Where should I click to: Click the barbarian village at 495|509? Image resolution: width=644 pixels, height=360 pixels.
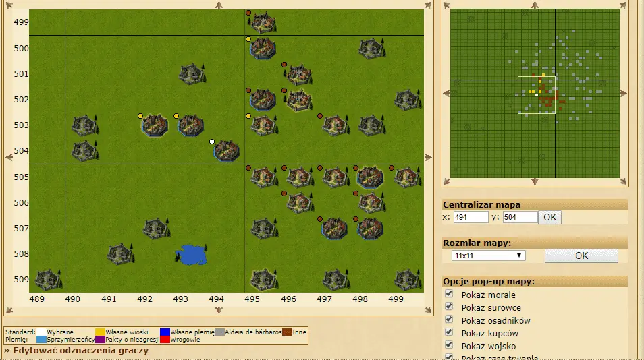click(263, 279)
